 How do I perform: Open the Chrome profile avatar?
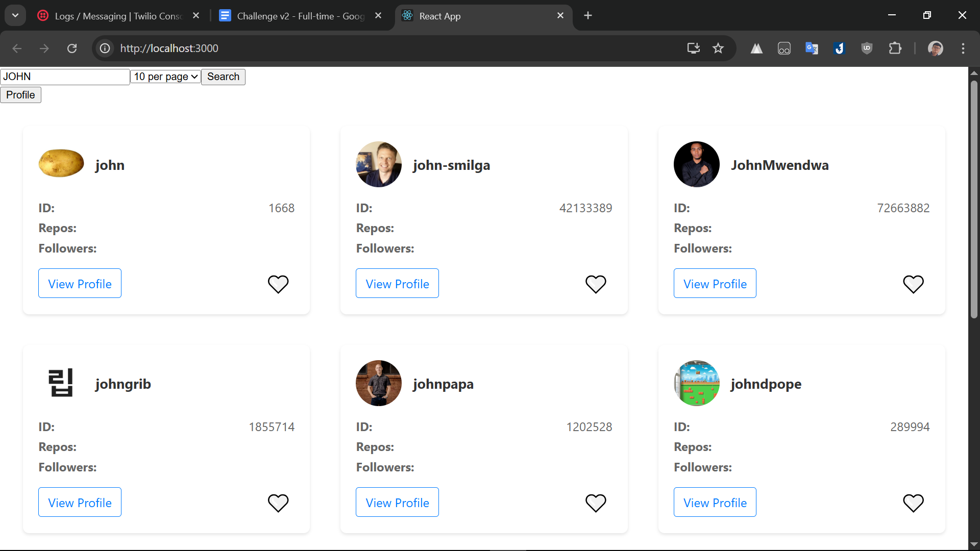click(935, 48)
